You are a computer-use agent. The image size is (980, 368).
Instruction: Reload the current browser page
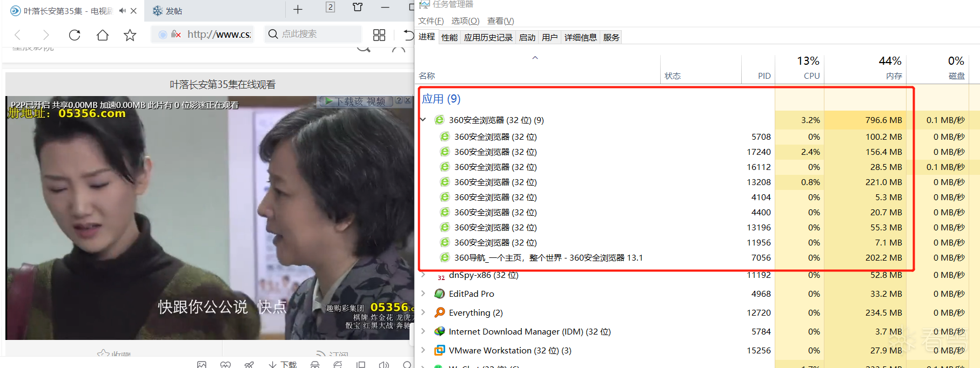(x=75, y=35)
